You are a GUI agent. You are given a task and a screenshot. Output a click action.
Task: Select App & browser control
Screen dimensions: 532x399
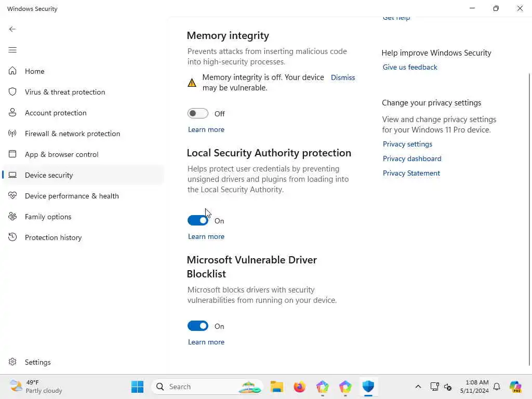(x=83, y=154)
